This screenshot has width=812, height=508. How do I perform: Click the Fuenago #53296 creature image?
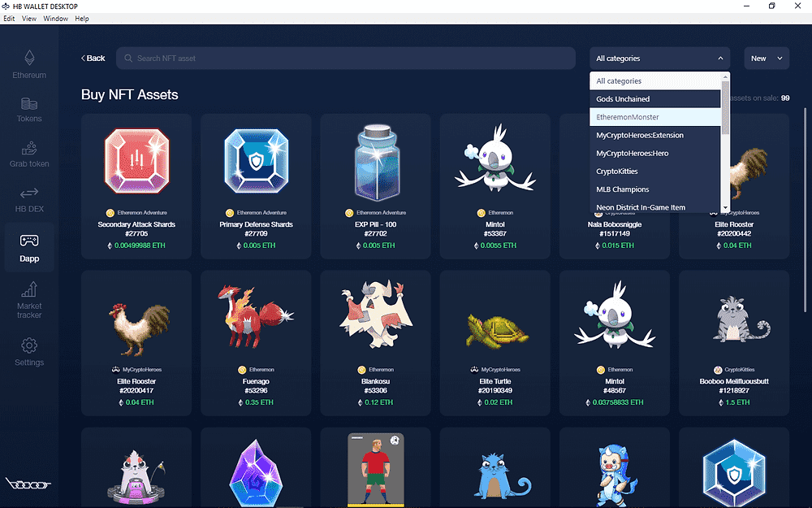[256, 315]
